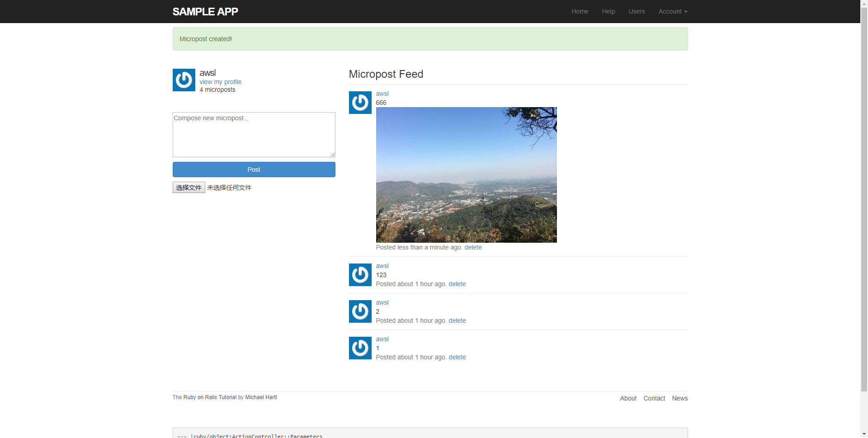This screenshot has height=438, width=868.
Task: Expand the Account dropdown menu
Action: pyautogui.click(x=673, y=11)
